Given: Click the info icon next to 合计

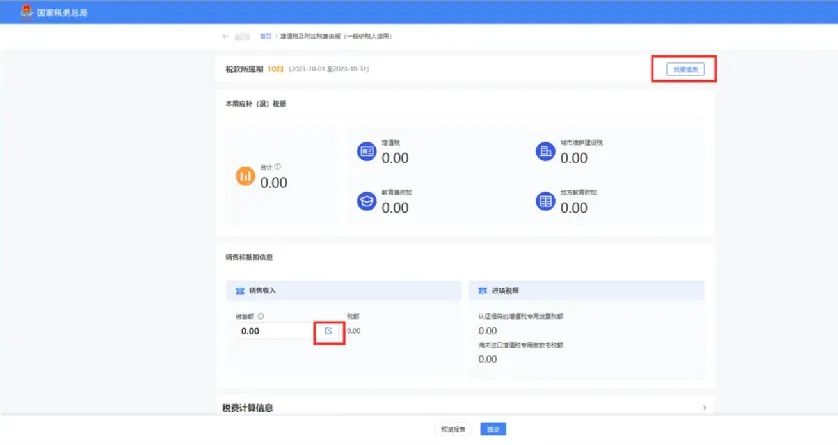Looking at the screenshot, I should [x=278, y=167].
